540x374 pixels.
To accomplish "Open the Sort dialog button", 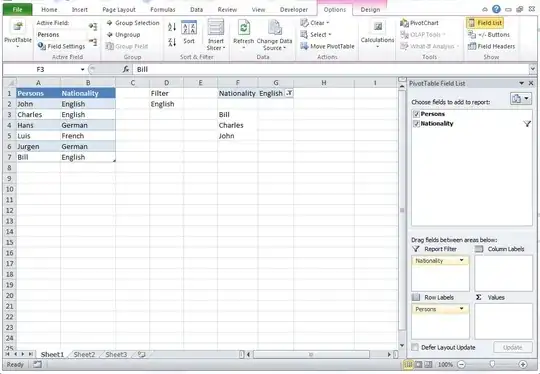I will pos(189,32).
